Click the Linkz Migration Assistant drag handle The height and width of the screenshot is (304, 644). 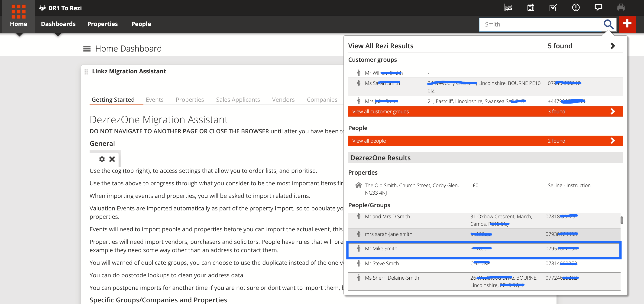click(86, 72)
